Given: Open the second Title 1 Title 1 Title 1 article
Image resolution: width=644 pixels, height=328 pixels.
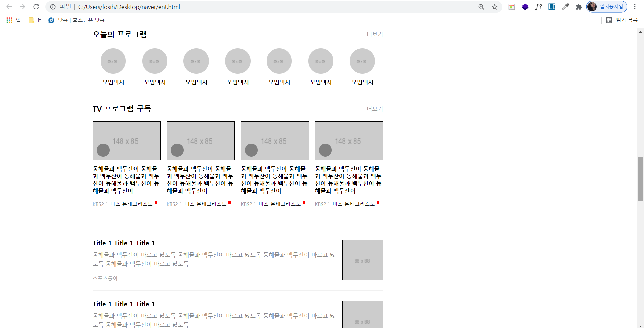Looking at the screenshot, I should click(x=124, y=304).
